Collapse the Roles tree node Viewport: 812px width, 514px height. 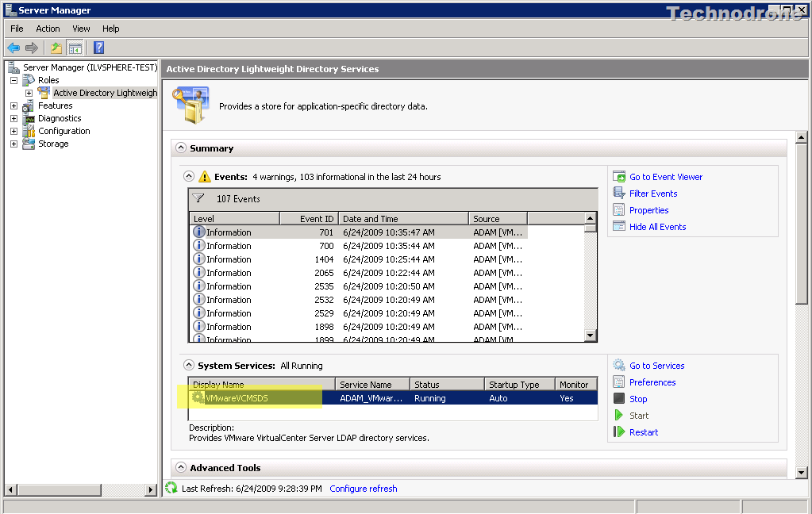pyautogui.click(x=14, y=80)
